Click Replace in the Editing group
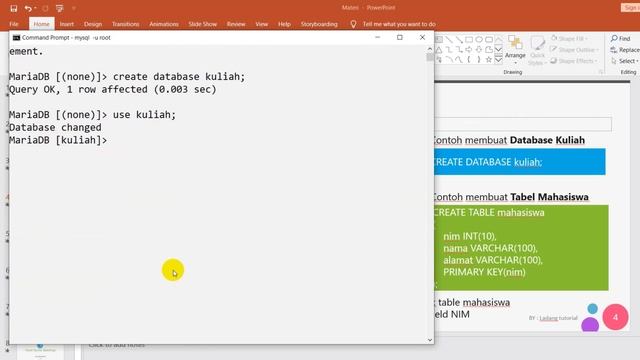 625,50
